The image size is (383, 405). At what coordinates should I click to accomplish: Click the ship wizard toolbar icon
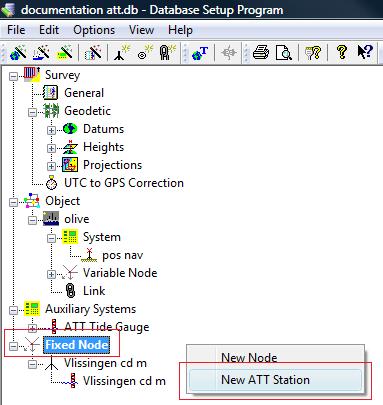(41, 53)
